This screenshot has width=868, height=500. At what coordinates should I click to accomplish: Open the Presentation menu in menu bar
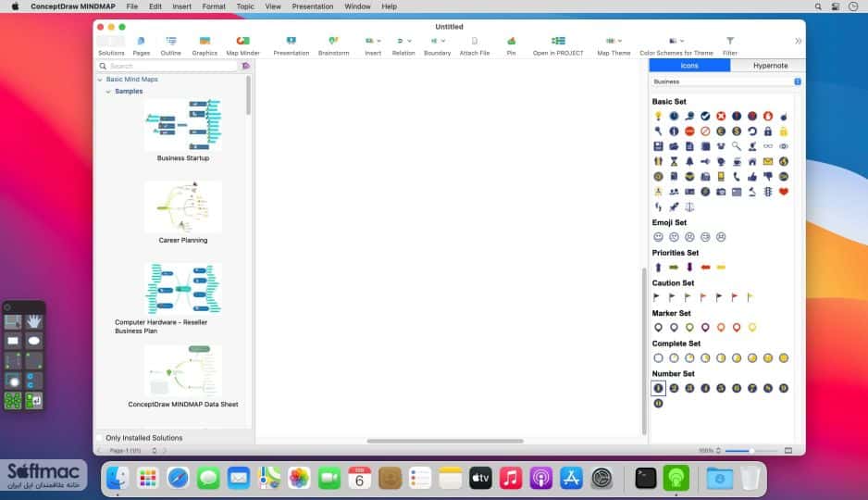click(313, 6)
